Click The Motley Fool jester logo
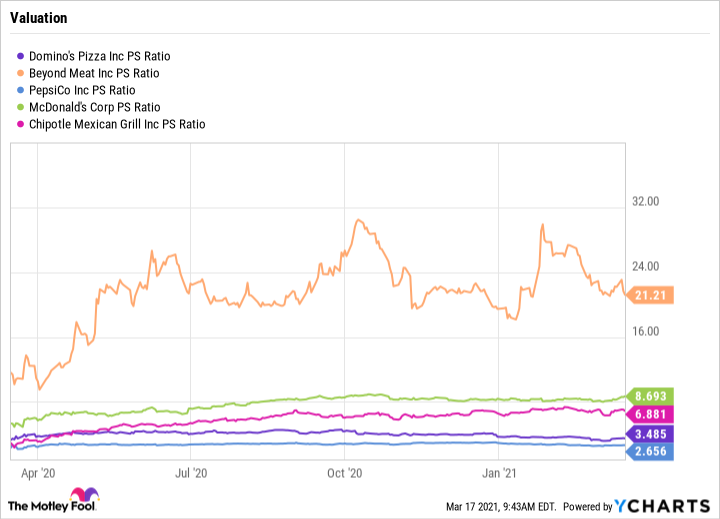 click(75, 499)
